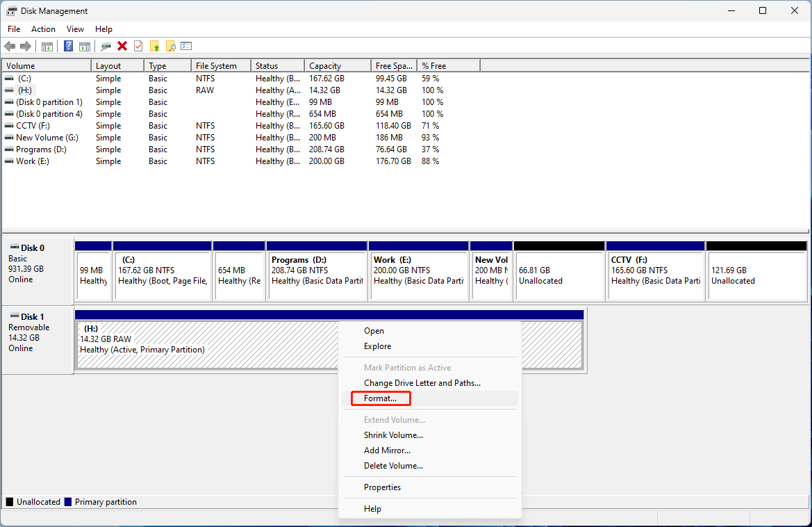
Task: Sort by the File System column header
Action: [x=222, y=66]
